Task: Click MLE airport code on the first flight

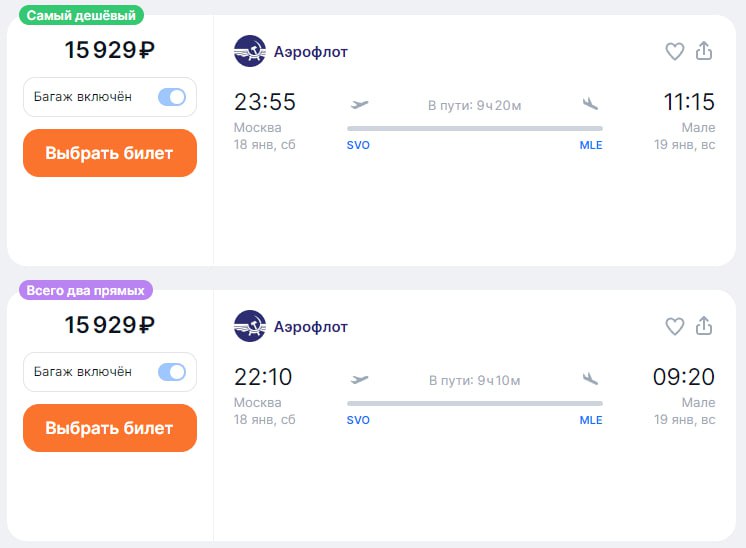Action: 591,145
